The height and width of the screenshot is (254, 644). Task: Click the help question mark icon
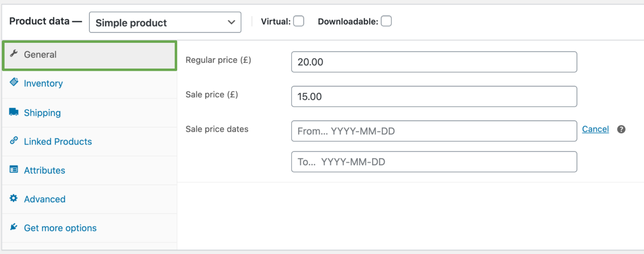click(621, 129)
